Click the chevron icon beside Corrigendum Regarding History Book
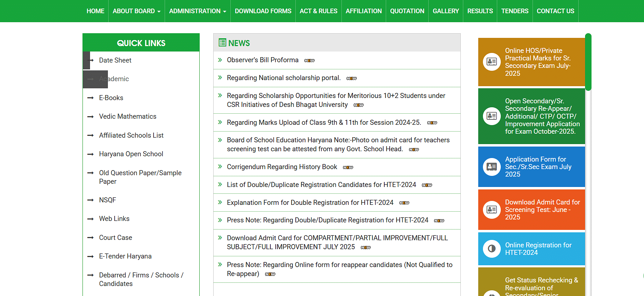This screenshot has height=296, width=644. pyautogui.click(x=220, y=167)
